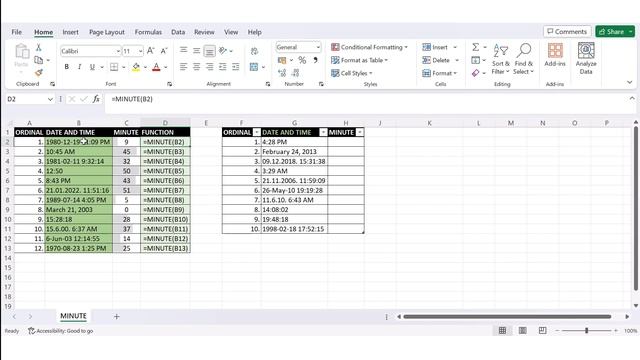640x360 pixels.
Task: Open fill color dropdown arrow
Action: [x=145, y=67]
